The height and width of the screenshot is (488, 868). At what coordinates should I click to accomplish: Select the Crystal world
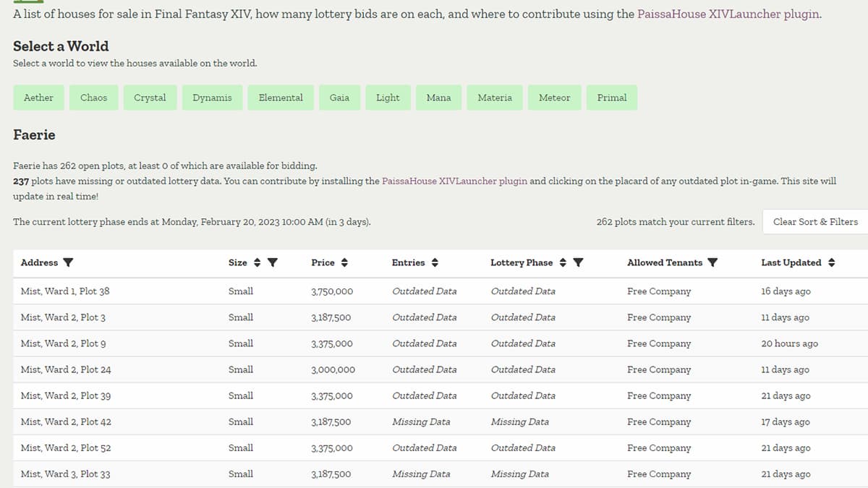point(150,97)
